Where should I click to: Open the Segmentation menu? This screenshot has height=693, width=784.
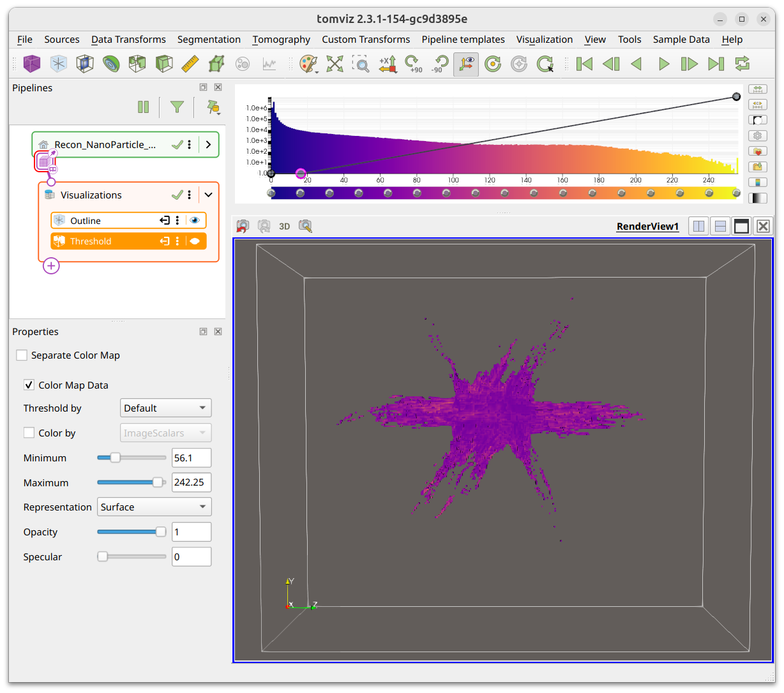point(209,40)
